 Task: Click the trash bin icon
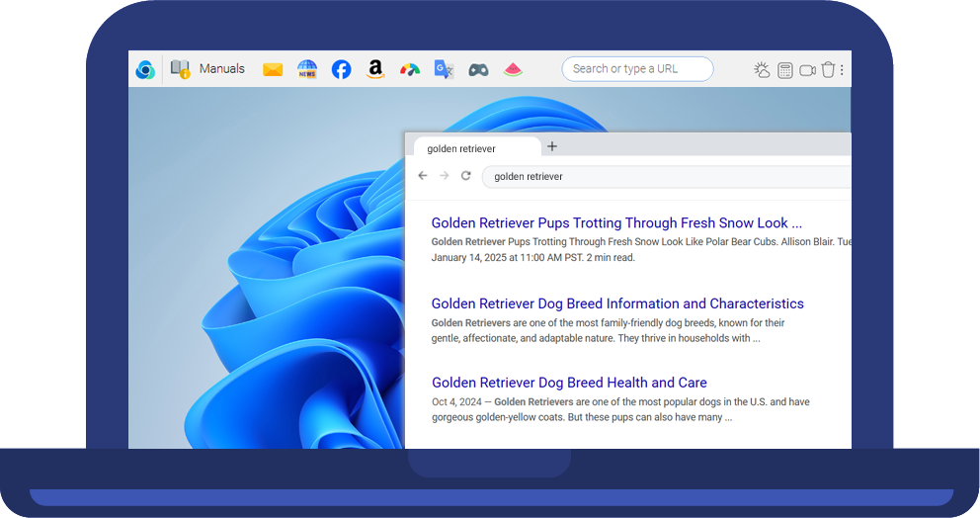click(828, 69)
